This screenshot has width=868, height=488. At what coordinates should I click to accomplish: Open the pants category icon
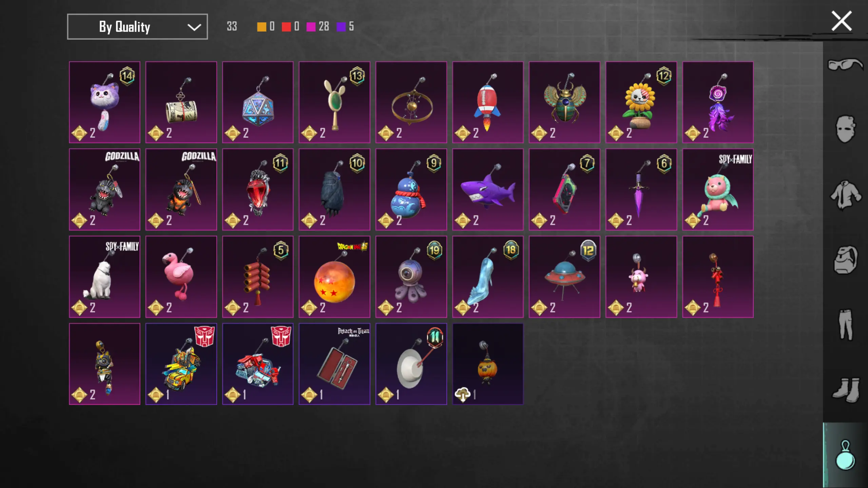pos(845,324)
